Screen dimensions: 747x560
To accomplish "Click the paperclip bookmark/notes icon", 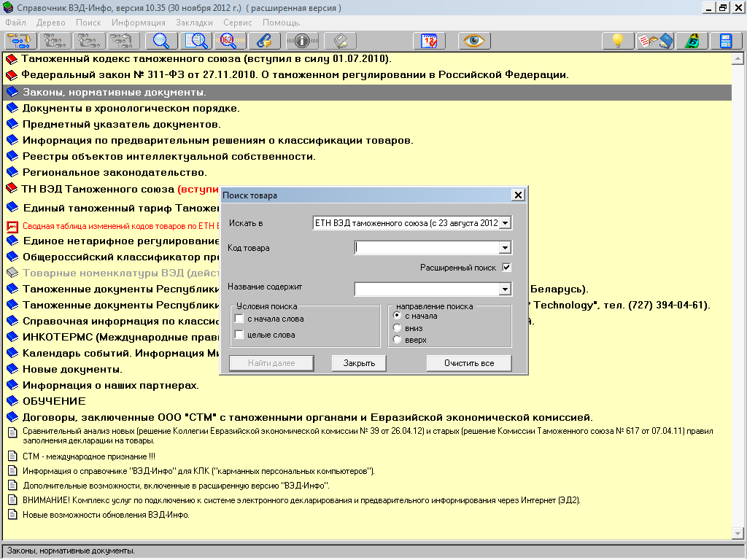I will pos(264,41).
